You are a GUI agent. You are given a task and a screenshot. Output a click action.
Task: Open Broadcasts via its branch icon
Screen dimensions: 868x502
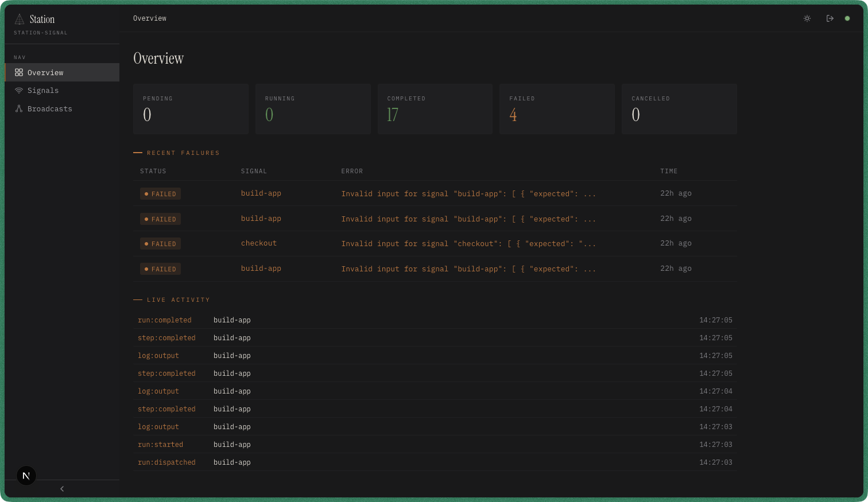click(19, 108)
